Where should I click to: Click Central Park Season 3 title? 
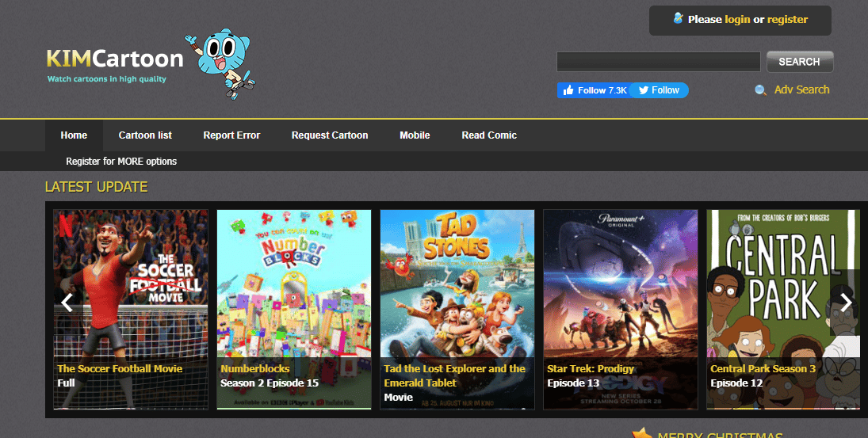(763, 369)
